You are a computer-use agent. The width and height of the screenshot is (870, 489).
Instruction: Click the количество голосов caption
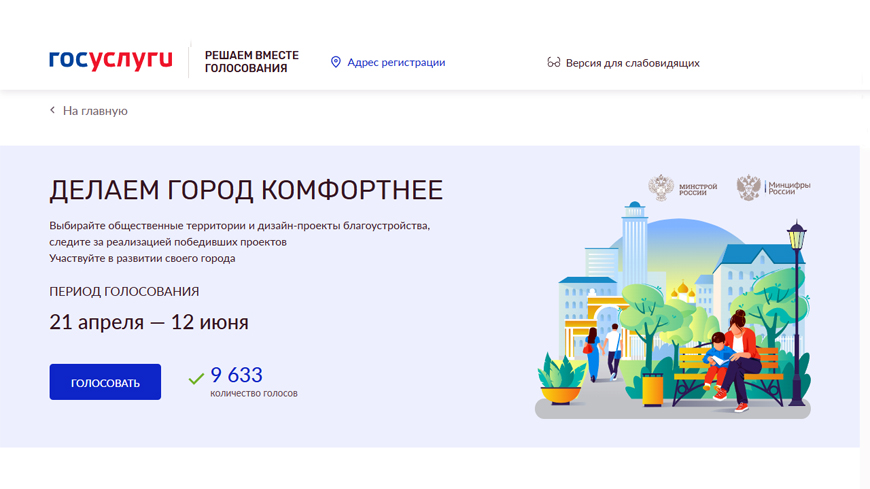pyautogui.click(x=254, y=394)
